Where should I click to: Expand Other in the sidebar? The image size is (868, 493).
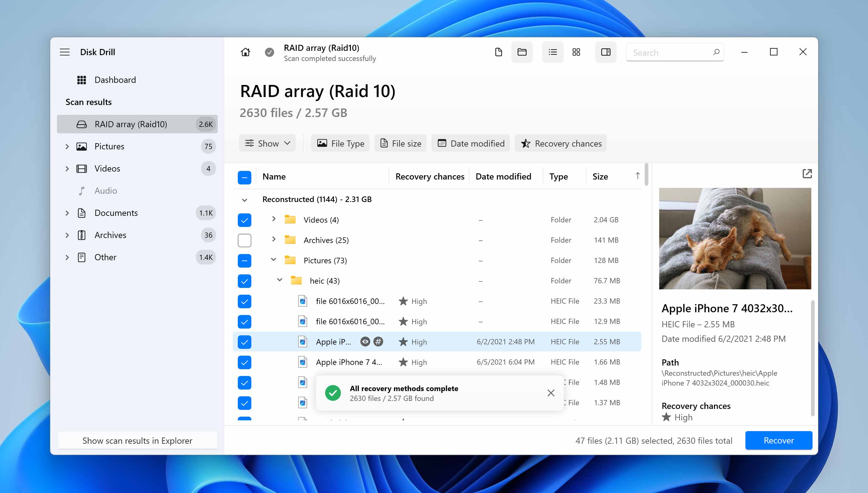67,257
